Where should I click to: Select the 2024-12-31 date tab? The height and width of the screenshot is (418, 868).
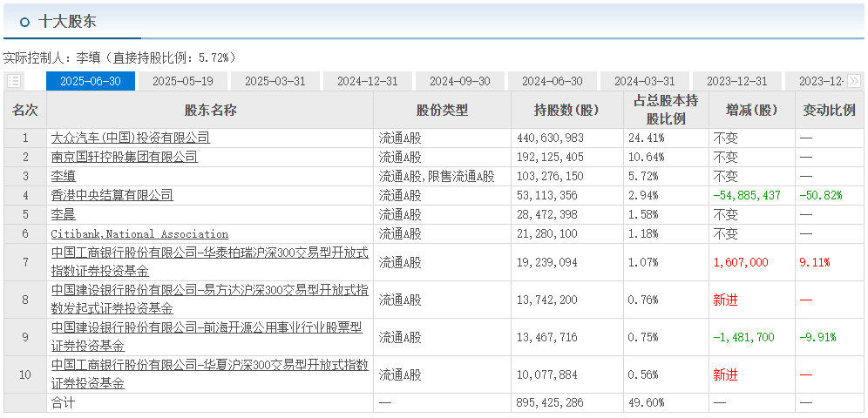click(367, 81)
